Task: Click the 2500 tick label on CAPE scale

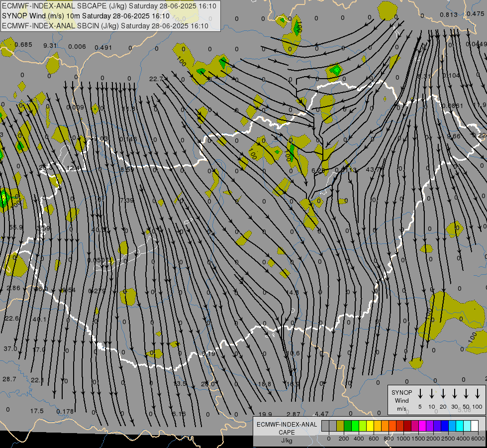Action: [x=448, y=439]
